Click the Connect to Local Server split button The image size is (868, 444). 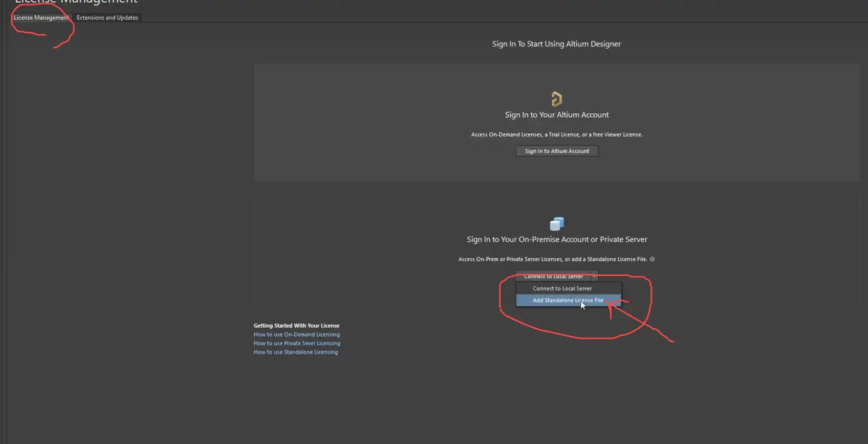point(553,276)
